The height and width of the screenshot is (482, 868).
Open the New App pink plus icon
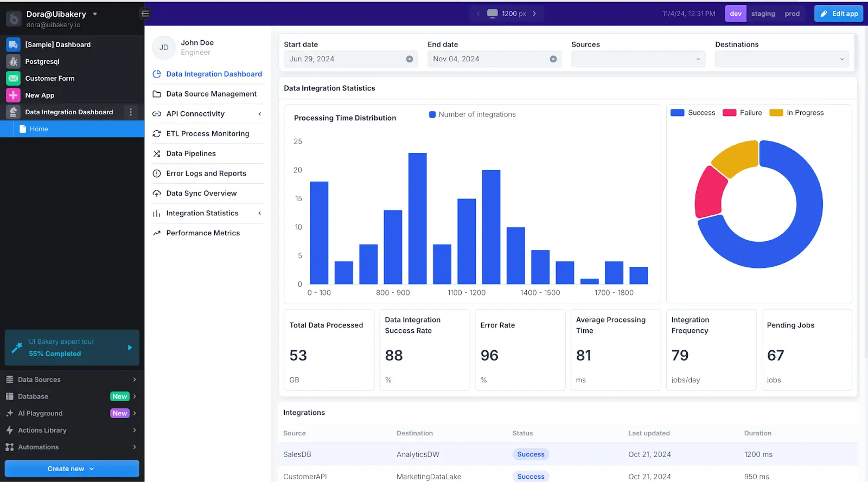coord(13,95)
